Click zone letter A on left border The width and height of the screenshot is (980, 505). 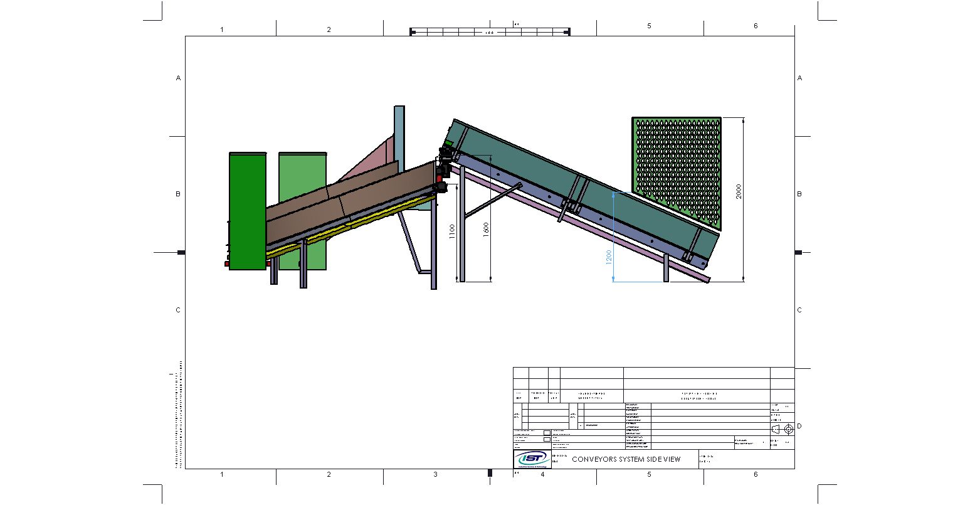click(178, 78)
